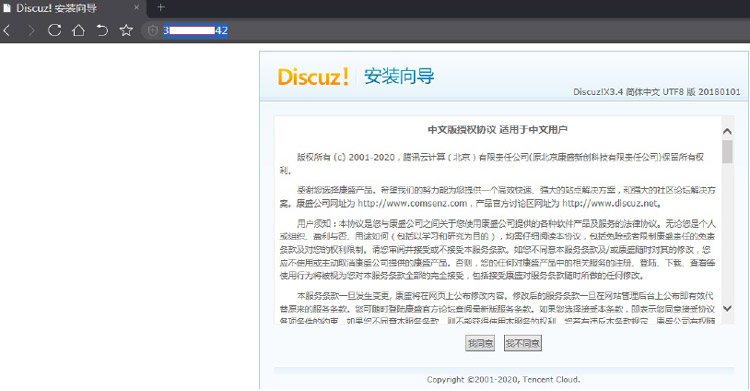Click the shield security icon in address bar
750x391 pixels.
153,31
